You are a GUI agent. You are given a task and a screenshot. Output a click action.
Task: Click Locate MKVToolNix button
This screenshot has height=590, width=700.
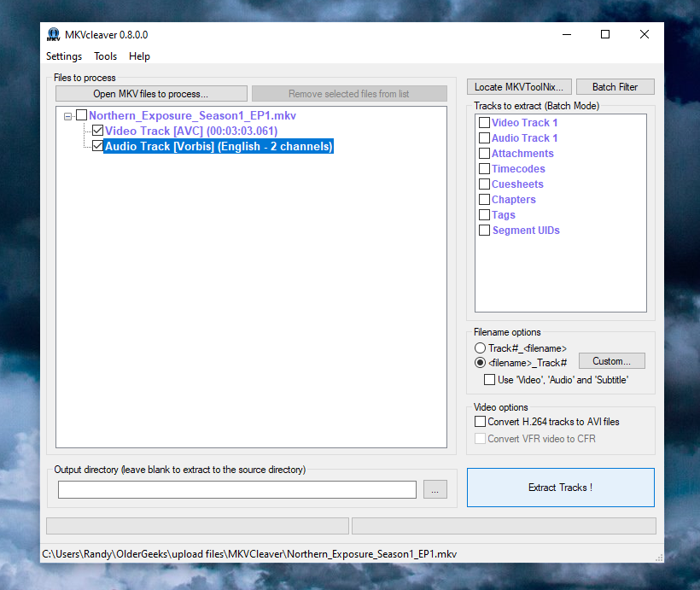(x=519, y=86)
